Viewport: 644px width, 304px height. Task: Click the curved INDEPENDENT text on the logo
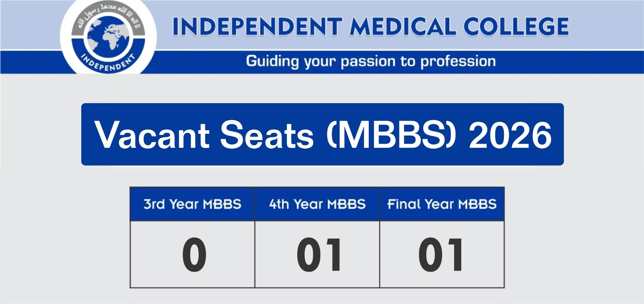[x=108, y=62]
